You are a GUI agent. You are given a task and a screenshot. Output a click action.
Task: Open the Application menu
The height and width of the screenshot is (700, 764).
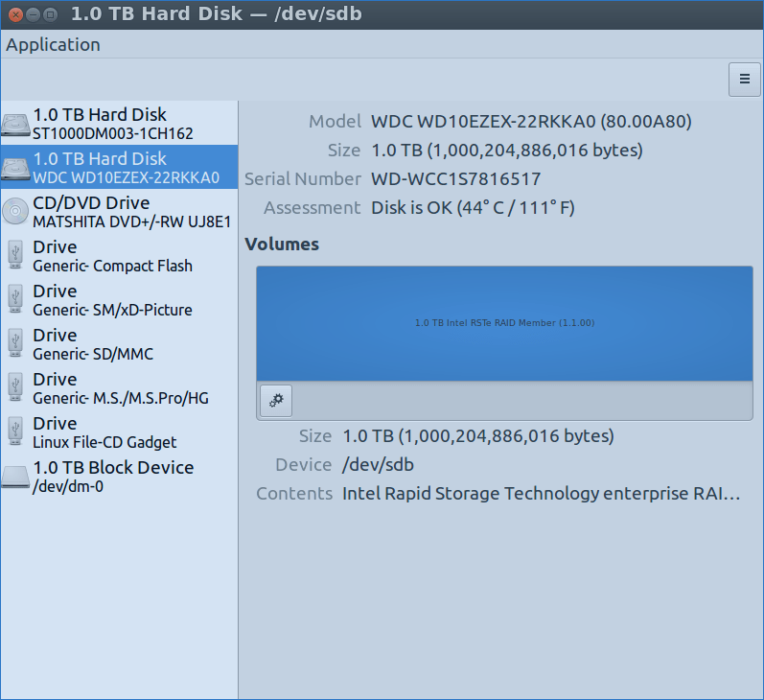(53, 45)
